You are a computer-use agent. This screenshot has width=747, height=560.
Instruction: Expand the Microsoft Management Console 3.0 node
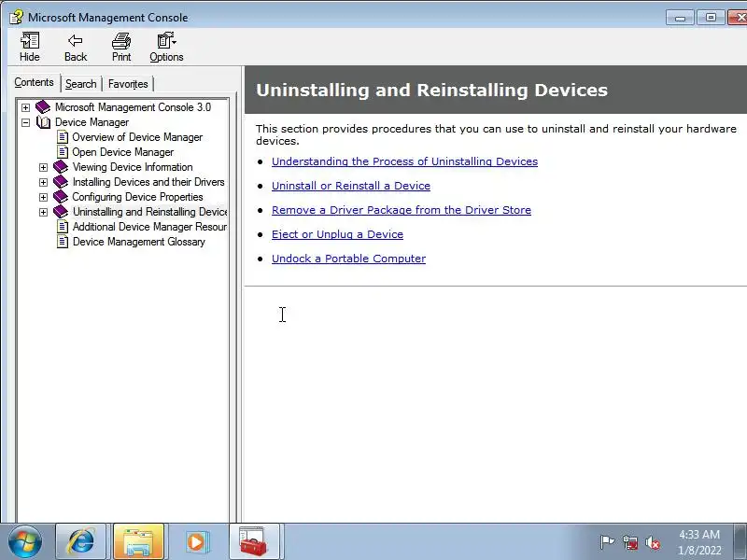tap(26, 107)
